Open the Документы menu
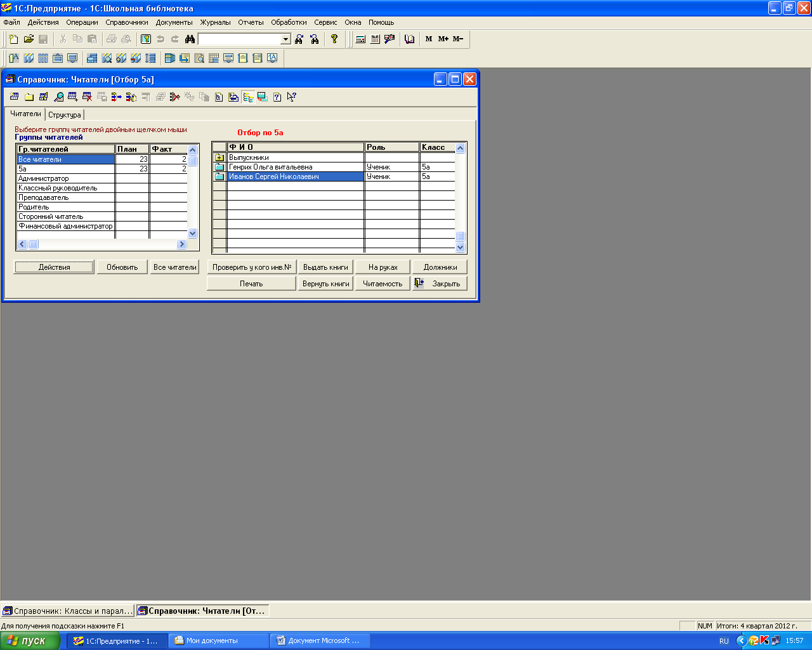 pos(174,22)
